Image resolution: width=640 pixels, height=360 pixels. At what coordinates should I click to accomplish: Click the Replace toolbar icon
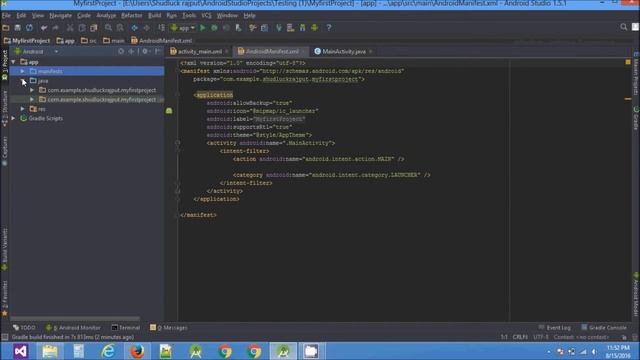(120, 28)
